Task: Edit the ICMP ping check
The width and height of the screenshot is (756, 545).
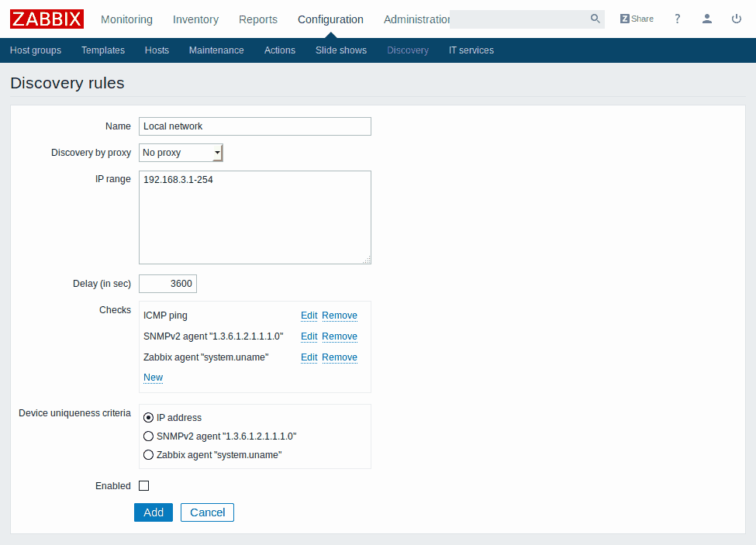Action: tap(309, 316)
